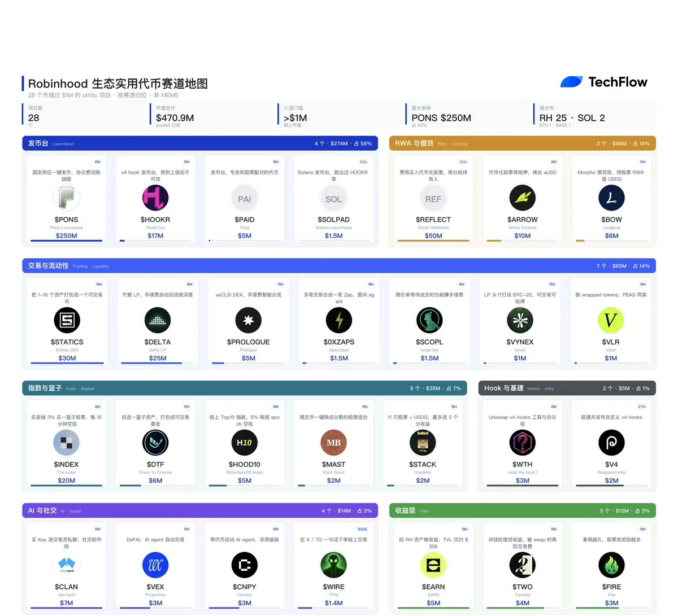Click the $INDEX $20M value
Screen dimensions: 678x616
point(66,480)
